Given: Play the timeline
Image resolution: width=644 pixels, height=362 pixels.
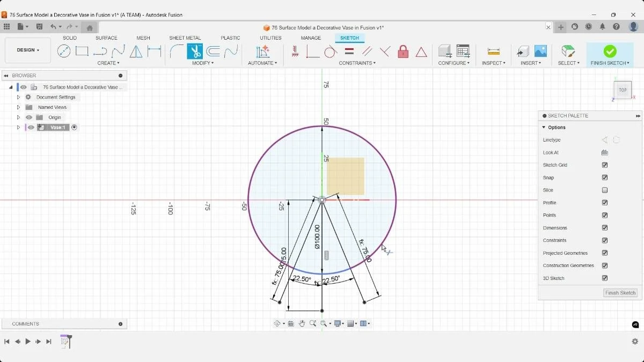Looking at the screenshot, I should [28, 342].
